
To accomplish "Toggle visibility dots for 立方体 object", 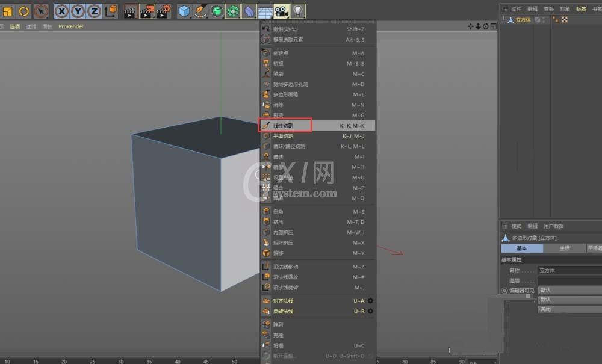I will [544, 20].
